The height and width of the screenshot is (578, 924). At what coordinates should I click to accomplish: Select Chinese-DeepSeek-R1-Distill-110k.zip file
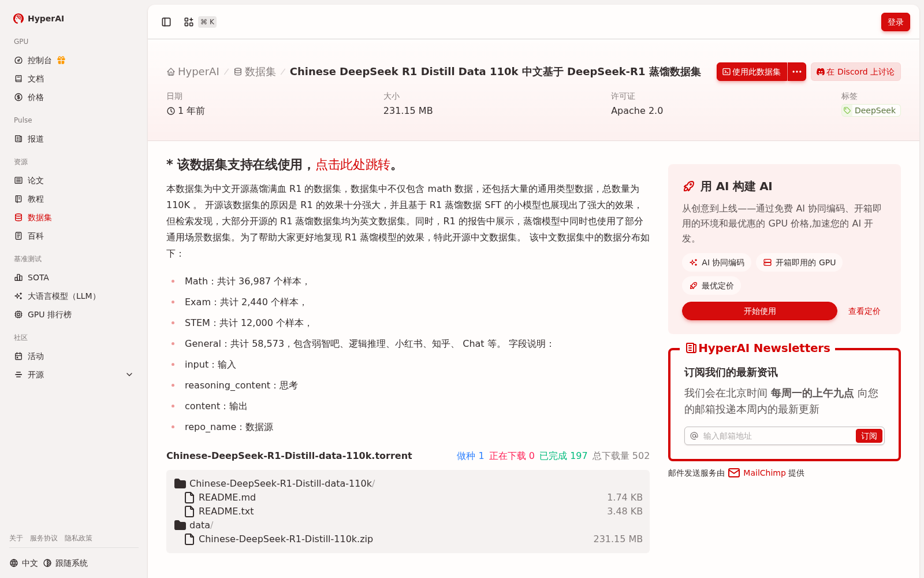click(408, 539)
